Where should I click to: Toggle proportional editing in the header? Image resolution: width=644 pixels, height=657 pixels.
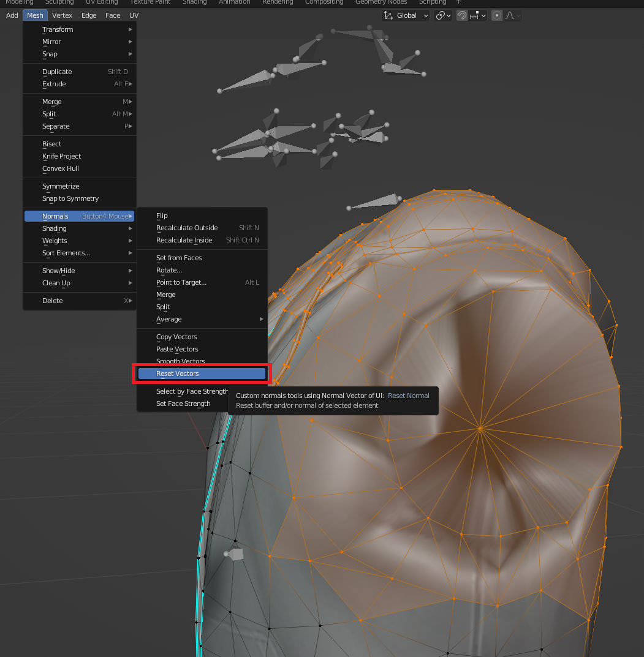point(497,15)
